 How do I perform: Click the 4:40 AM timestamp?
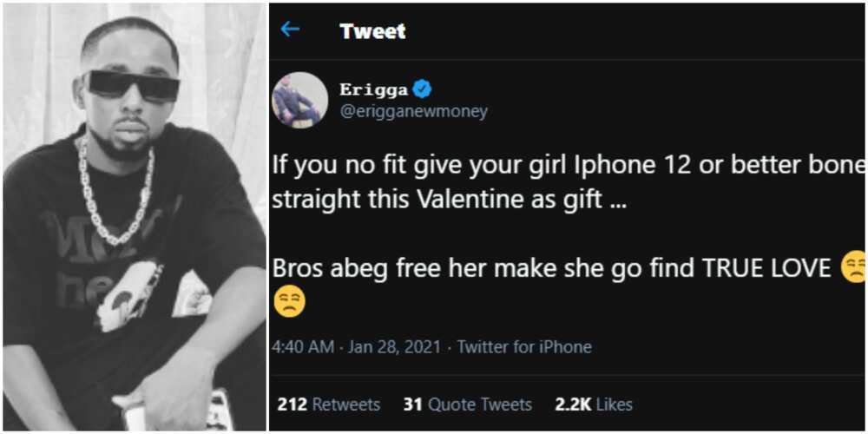click(x=303, y=347)
